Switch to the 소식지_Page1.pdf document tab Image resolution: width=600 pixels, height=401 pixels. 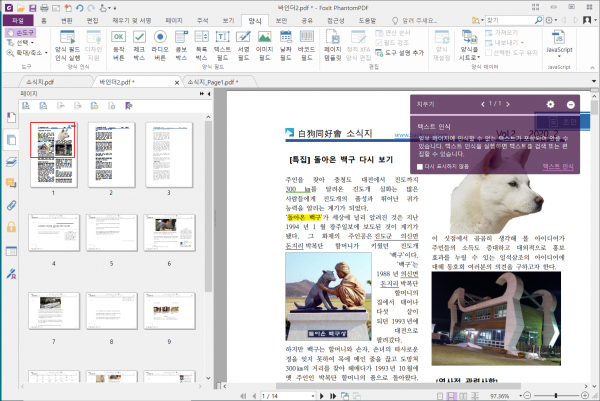(x=209, y=80)
